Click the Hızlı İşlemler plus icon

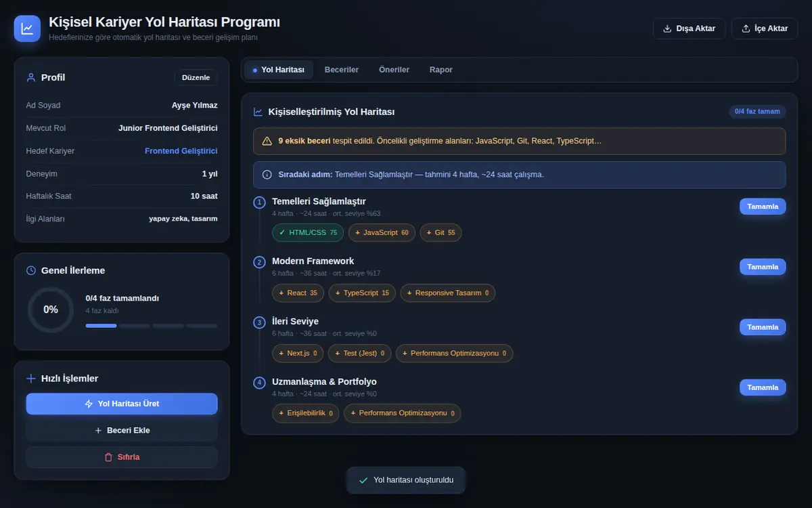pos(30,379)
